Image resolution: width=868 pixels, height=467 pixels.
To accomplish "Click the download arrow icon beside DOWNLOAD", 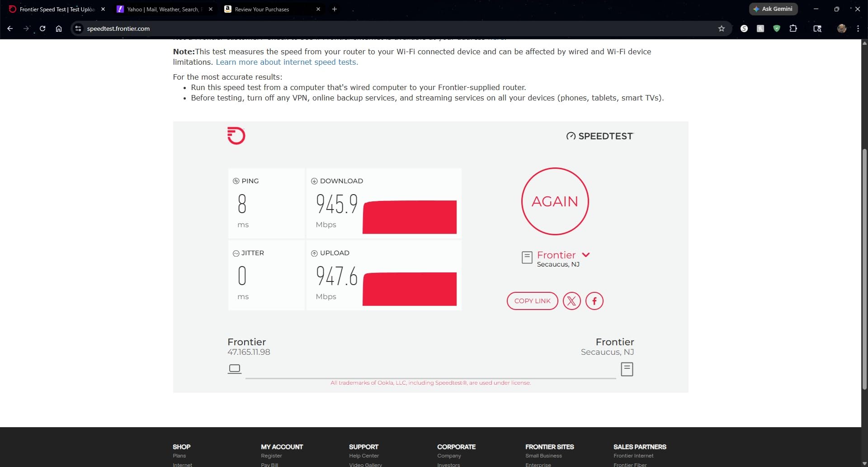I will [314, 181].
